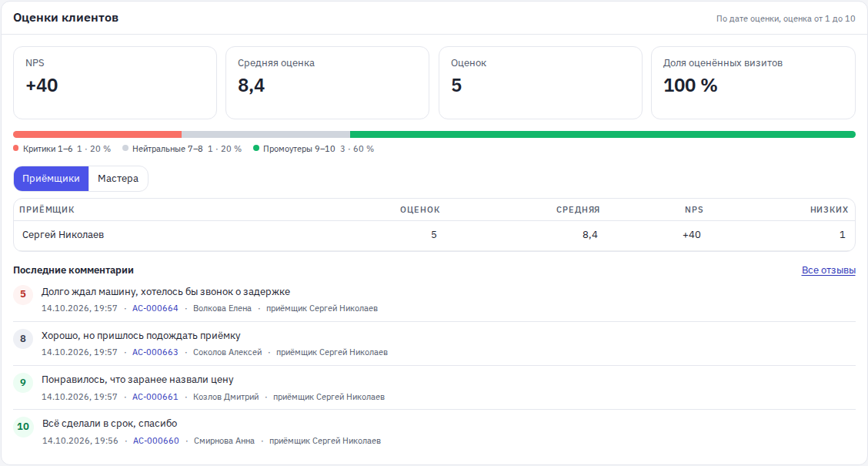Click the Нейтральные 7–8 legend label
Image resolution: width=868 pixels, height=466 pixels.
[167, 149]
